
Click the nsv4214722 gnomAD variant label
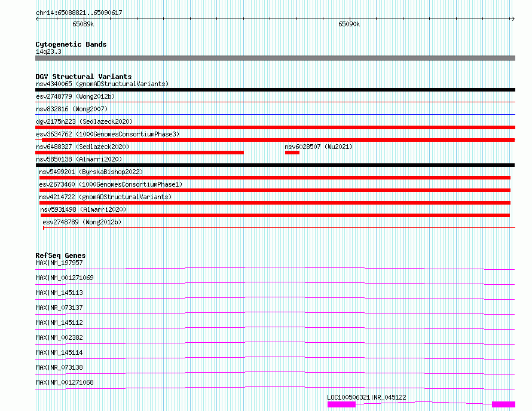click(105, 197)
